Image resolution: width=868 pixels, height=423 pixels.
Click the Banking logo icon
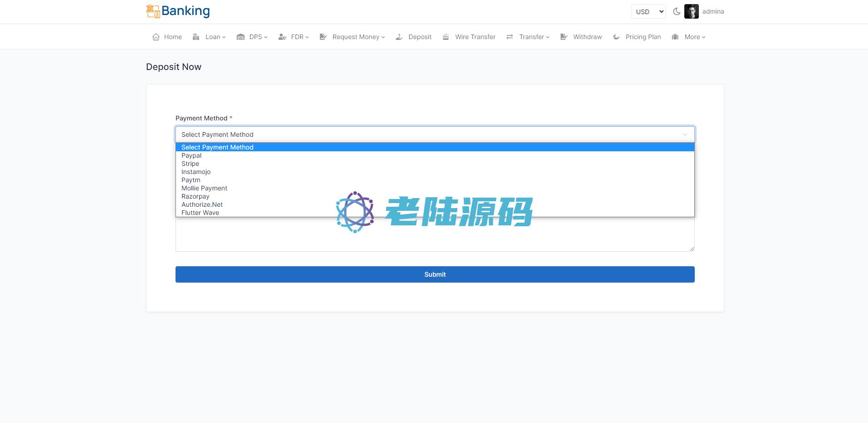coord(153,11)
